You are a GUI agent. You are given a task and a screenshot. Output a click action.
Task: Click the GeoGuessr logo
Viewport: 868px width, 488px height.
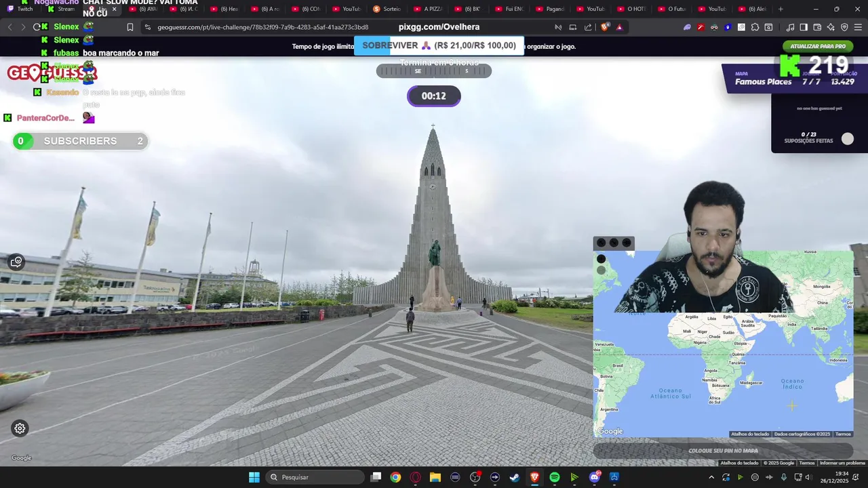(x=52, y=73)
